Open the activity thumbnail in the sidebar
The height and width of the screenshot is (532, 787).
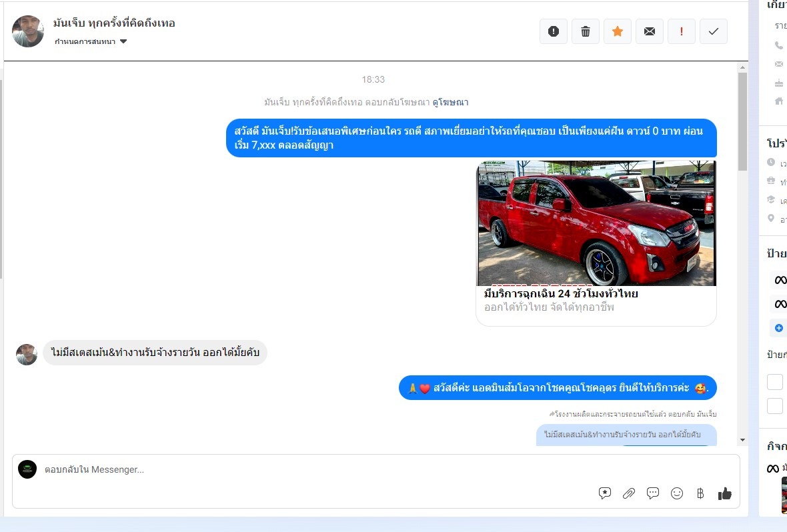[x=784, y=495]
